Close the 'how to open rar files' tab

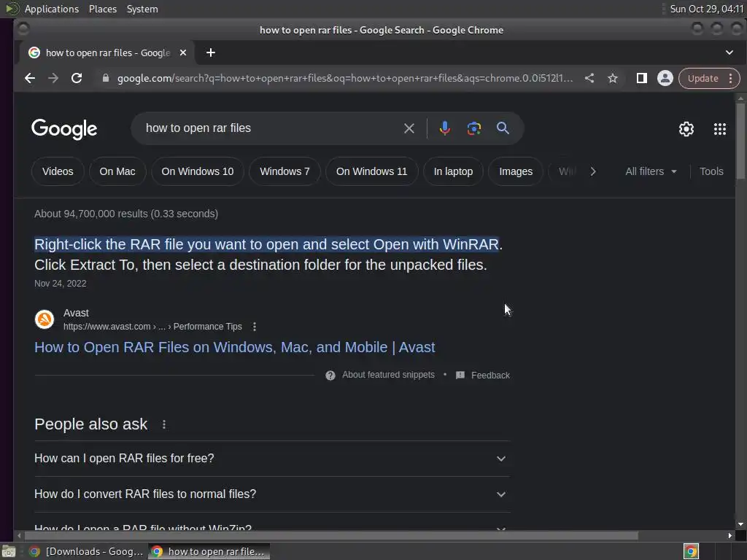183,52
